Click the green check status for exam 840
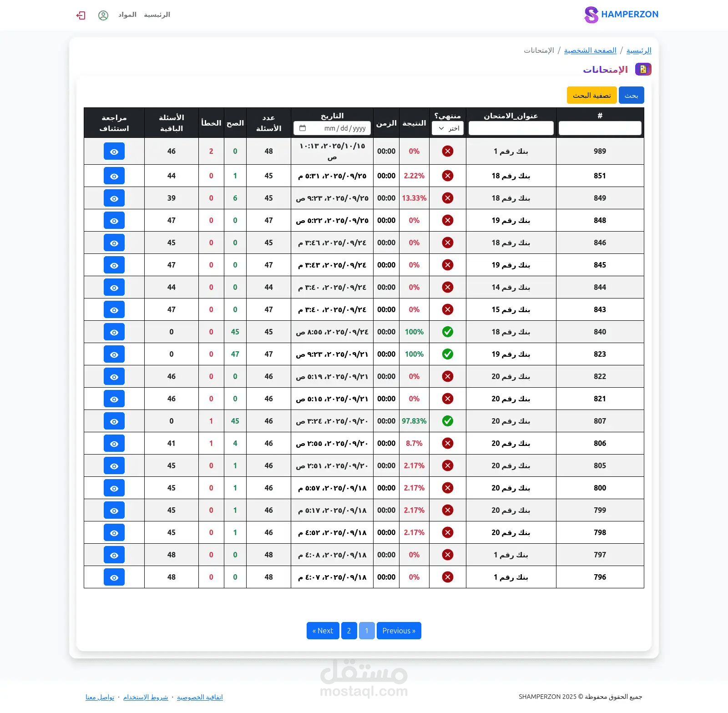This screenshot has width=728, height=713. (x=448, y=332)
